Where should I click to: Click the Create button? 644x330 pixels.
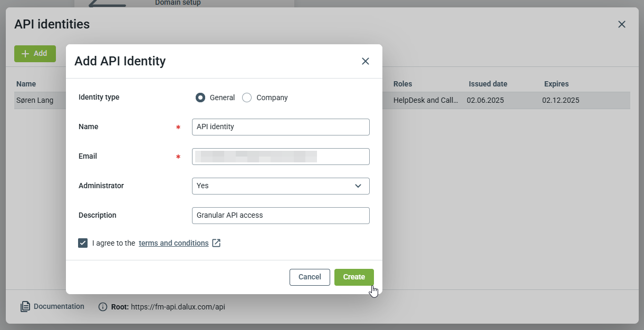tap(354, 277)
